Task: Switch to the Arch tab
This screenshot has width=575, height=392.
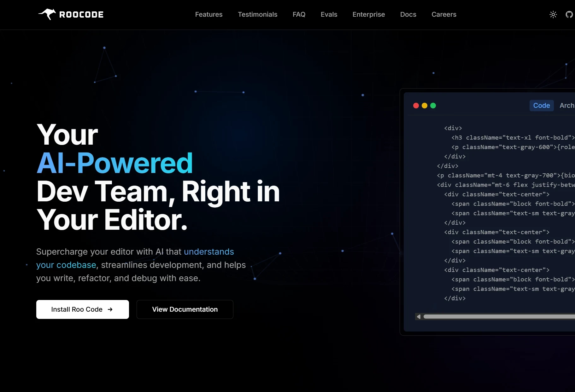Action: coord(567,106)
